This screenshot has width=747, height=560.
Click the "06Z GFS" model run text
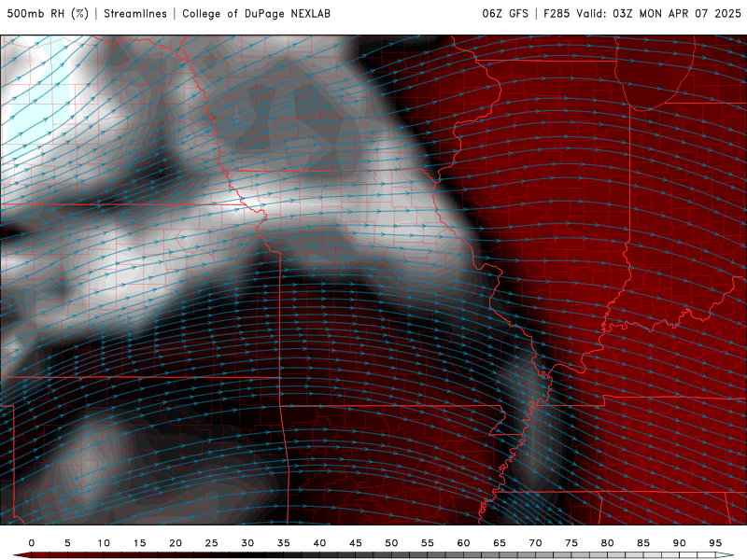pyautogui.click(x=505, y=13)
